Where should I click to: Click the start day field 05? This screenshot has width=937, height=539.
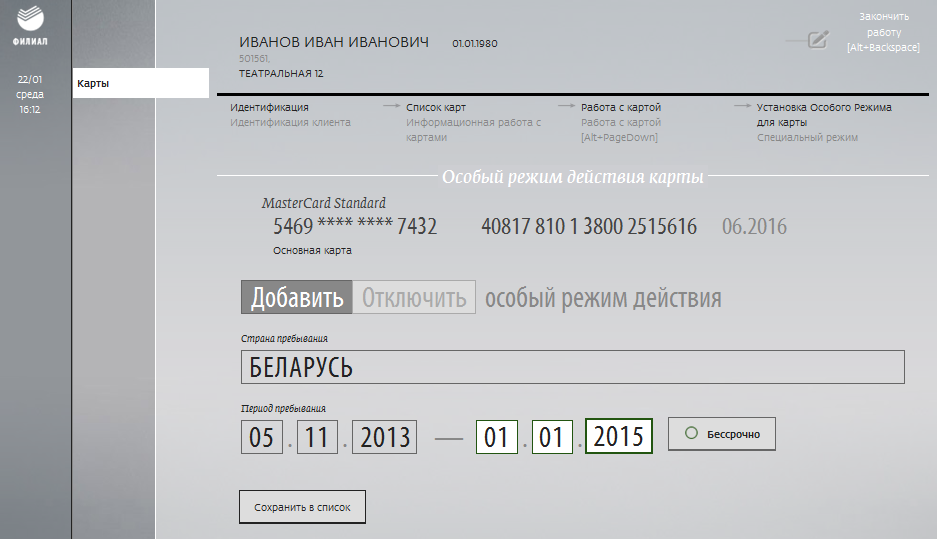point(262,437)
